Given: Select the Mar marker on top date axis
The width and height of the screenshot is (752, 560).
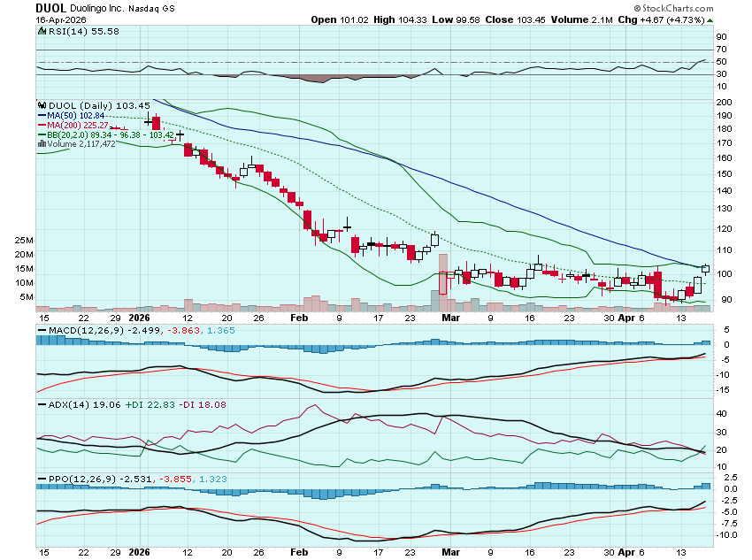Looking at the screenshot, I should (451, 316).
